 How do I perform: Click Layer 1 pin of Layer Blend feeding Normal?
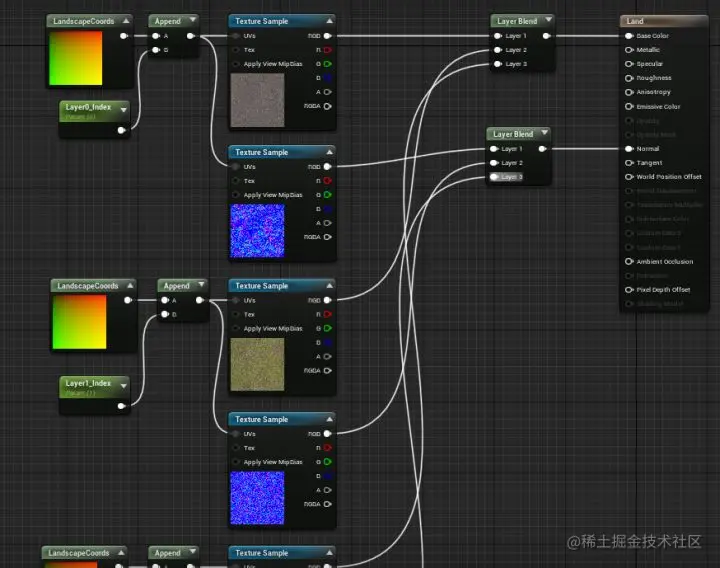pos(494,149)
